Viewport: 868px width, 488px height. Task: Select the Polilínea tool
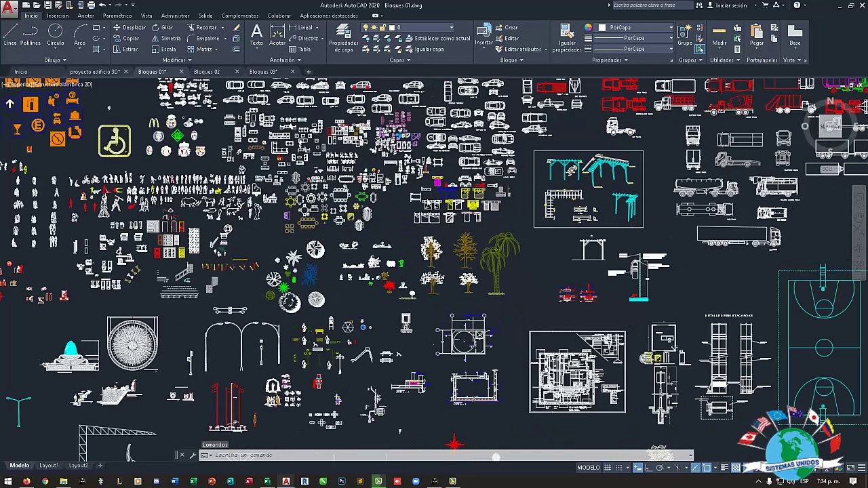pyautogui.click(x=31, y=35)
